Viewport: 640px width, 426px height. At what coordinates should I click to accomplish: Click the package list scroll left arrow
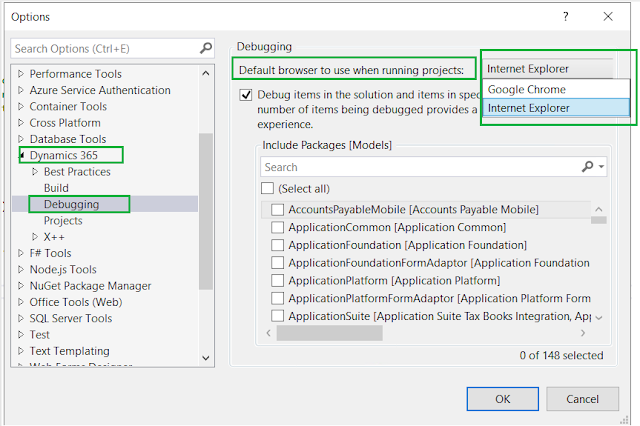268,333
